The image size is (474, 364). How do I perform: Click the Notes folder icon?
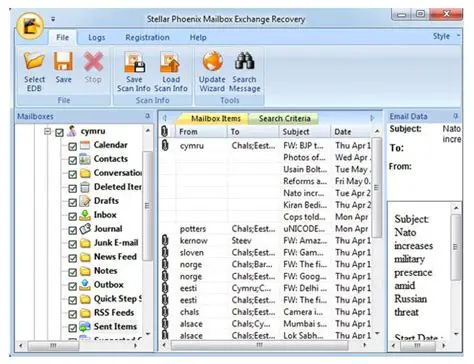[x=85, y=271]
